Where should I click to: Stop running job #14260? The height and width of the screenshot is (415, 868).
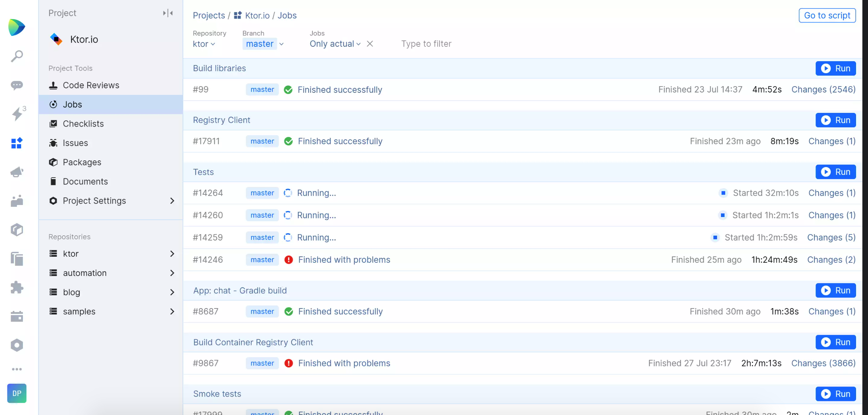[x=722, y=215]
